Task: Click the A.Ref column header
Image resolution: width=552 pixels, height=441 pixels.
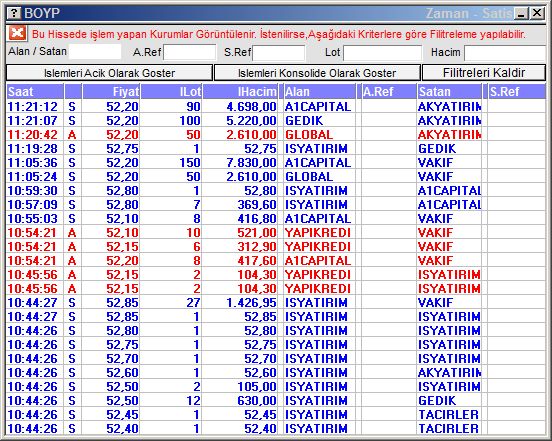Action: point(389,92)
